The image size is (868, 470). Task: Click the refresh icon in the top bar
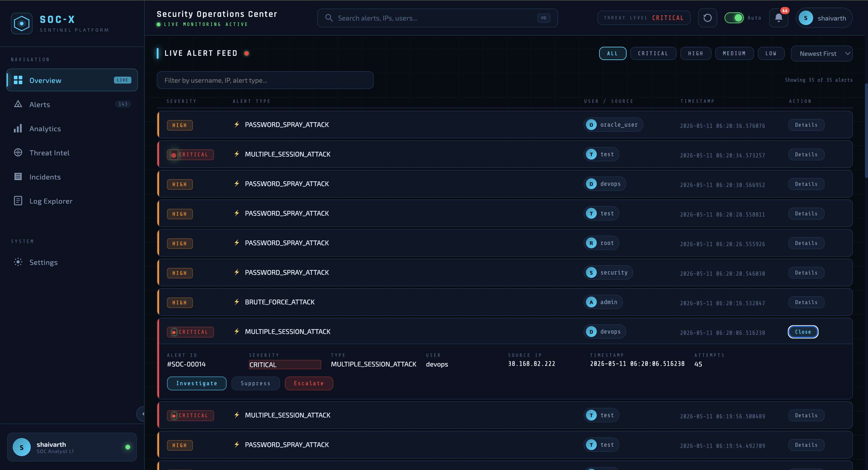(x=707, y=18)
